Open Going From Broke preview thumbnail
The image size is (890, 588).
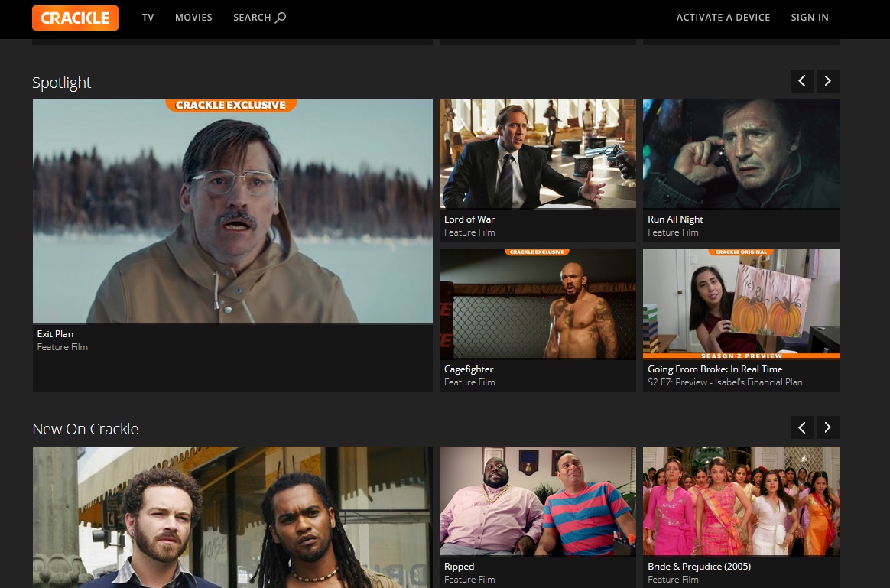[x=741, y=304]
